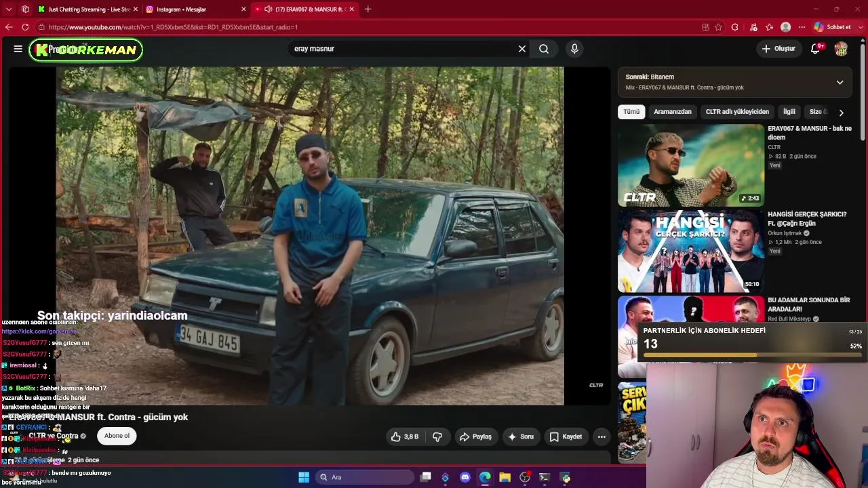Image resolution: width=868 pixels, height=488 pixels.
Task: Reload the current browser page
Action: point(25,27)
